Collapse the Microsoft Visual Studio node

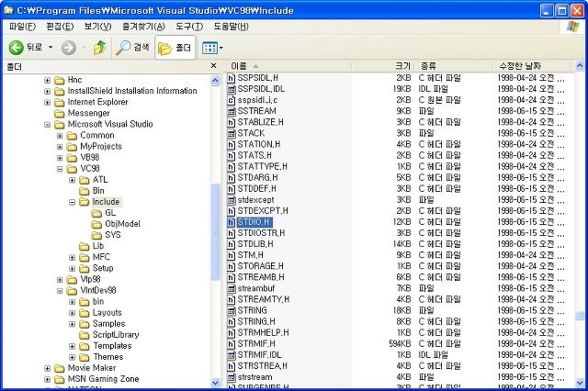[47, 125]
